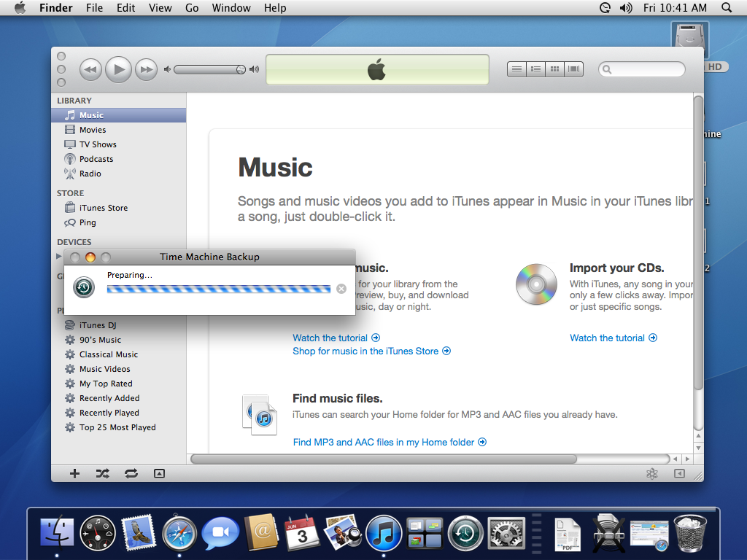Viewport: 747px width, 560px height.
Task: Click the Spotlight magnifier in menu bar
Action: click(726, 7)
